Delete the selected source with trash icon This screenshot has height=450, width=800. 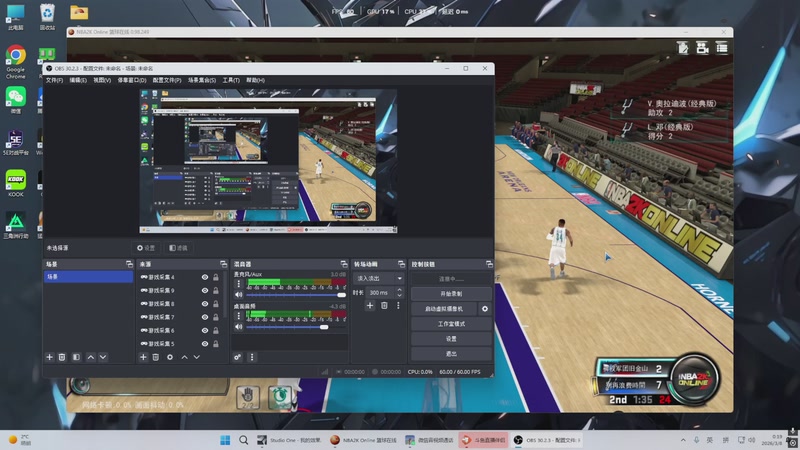tap(156, 357)
